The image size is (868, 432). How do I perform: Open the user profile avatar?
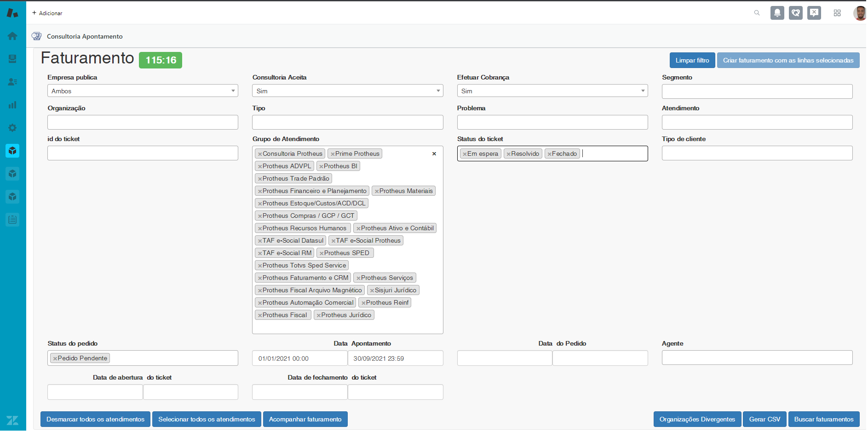click(859, 13)
